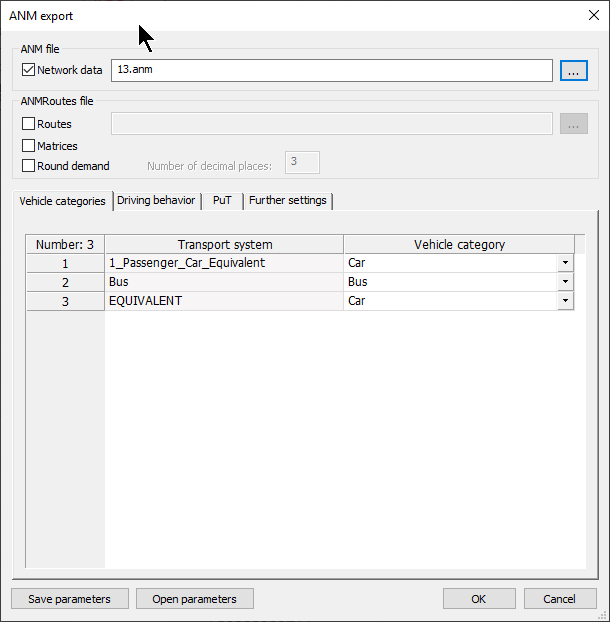Select the Vehicle categories tab

coord(62,201)
